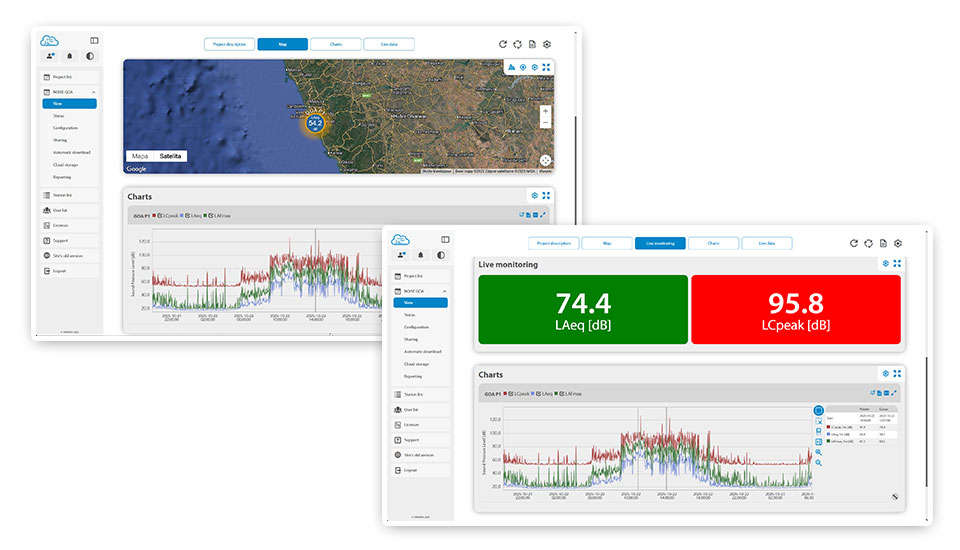The width and height of the screenshot is (960, 550).
Task: Click magnifier zoom-in icon beside front chart
Action: 819,453
